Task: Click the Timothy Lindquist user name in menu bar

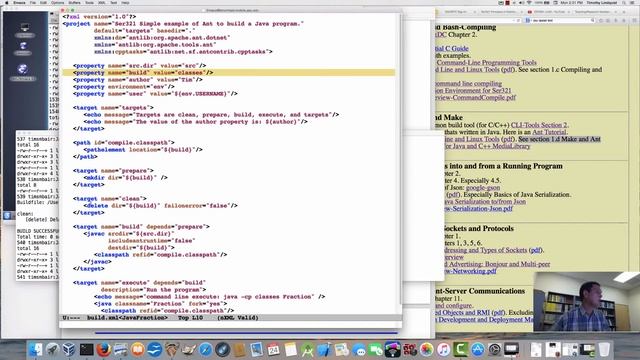Action: point(602,2)
